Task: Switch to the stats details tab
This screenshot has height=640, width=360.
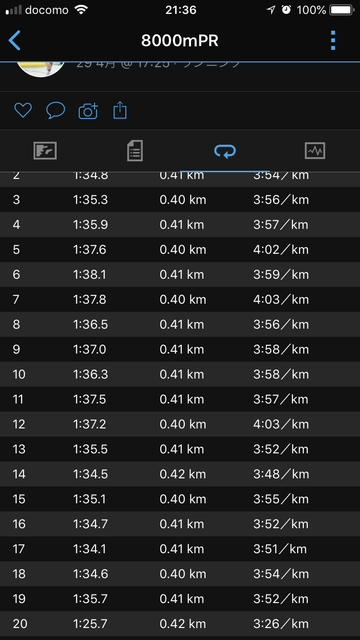Action: point(135,151)
